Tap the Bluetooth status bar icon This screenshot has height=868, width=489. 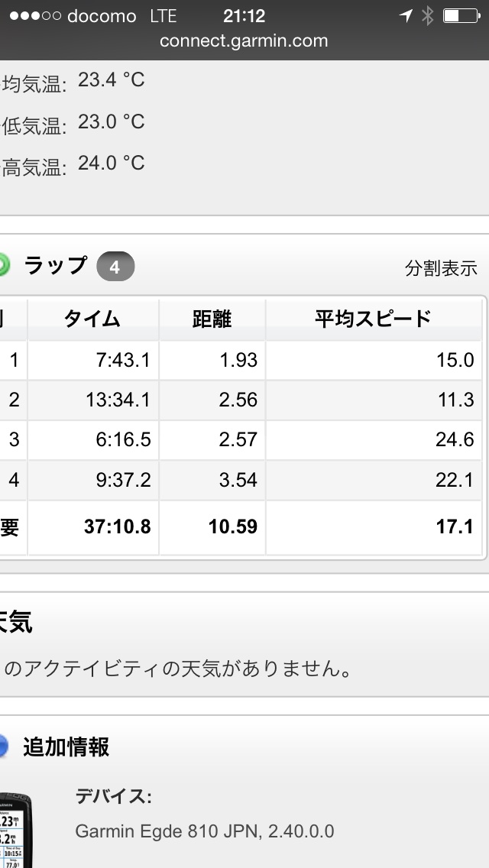tap(427, 16)
